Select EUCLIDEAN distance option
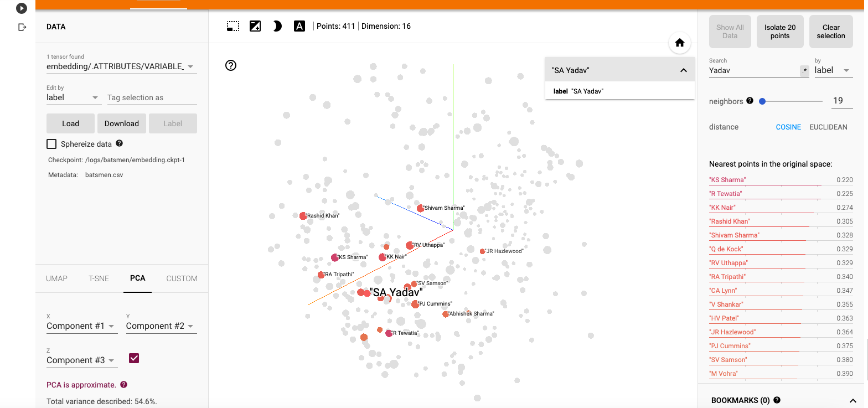This screenshot has width=868, height=408. click(828, 127)
